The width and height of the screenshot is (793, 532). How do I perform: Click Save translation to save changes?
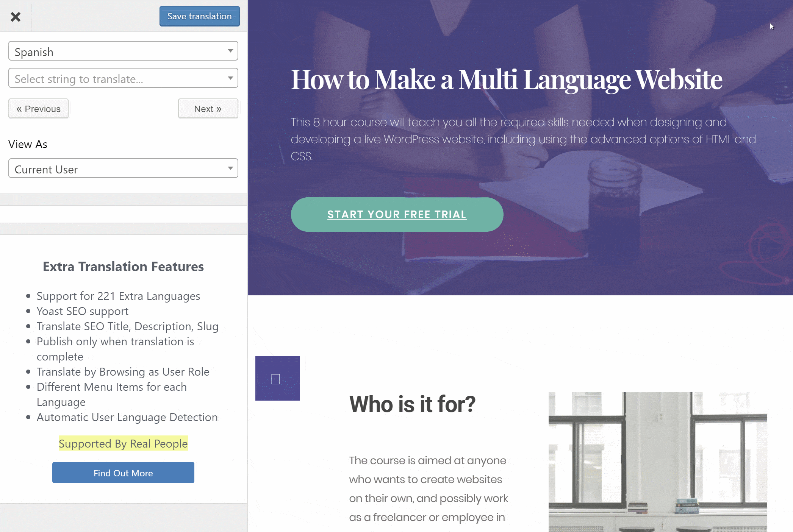200,16
